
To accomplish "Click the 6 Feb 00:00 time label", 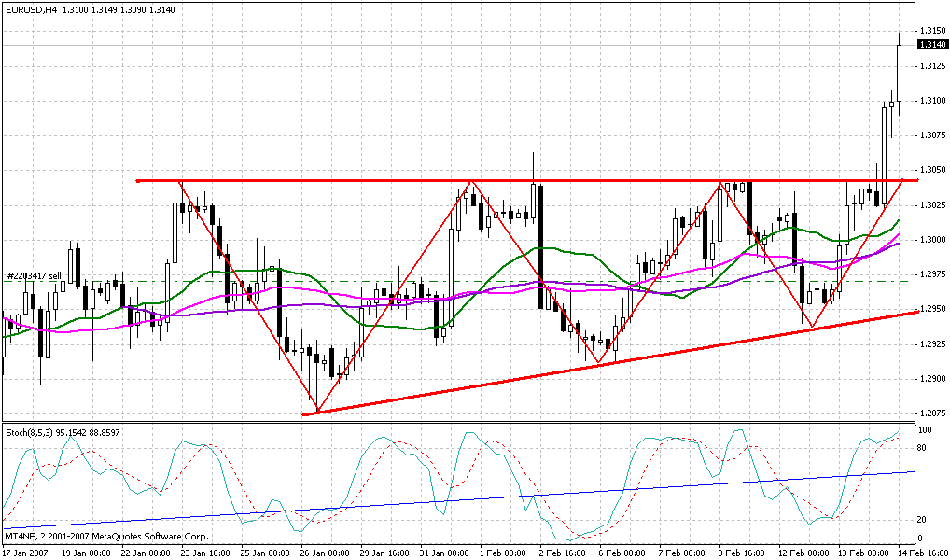I will click(621, 553).
